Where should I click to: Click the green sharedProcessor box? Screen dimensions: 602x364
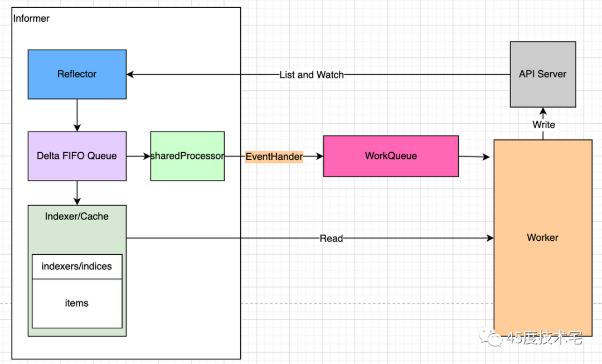click(x=187, y=156)
